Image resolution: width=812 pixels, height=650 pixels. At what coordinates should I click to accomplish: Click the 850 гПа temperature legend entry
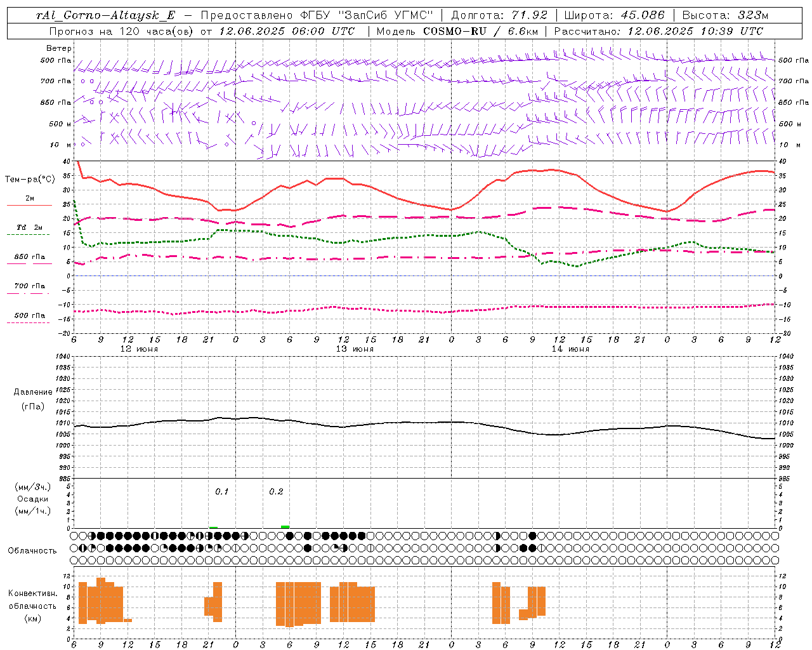(x=30, y=257)
